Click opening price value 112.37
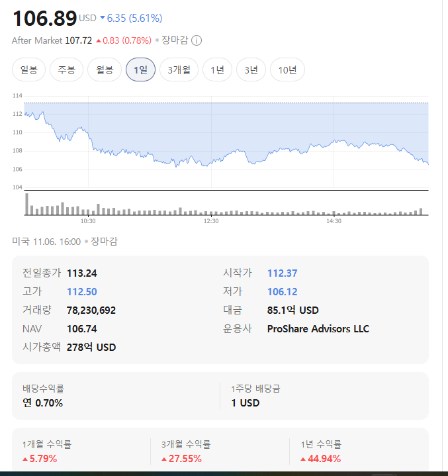Screen dimensions: 448x476 coord(283,273)
